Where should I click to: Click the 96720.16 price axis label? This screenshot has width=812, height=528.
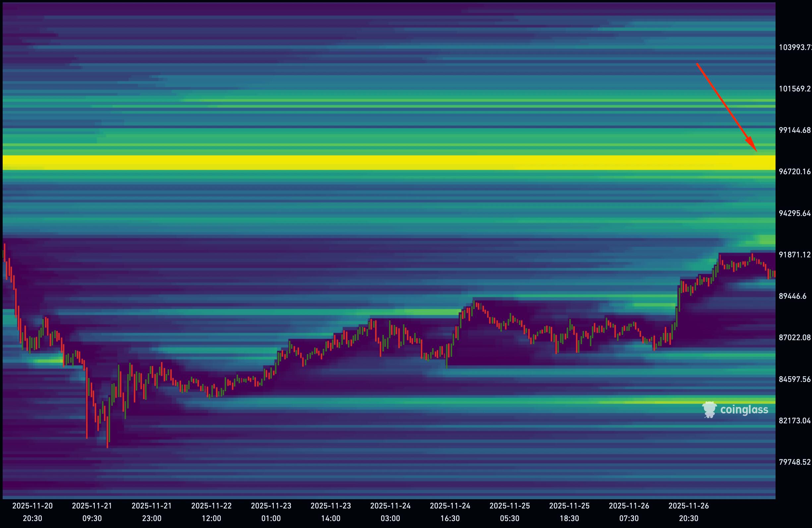pos(794,172)
